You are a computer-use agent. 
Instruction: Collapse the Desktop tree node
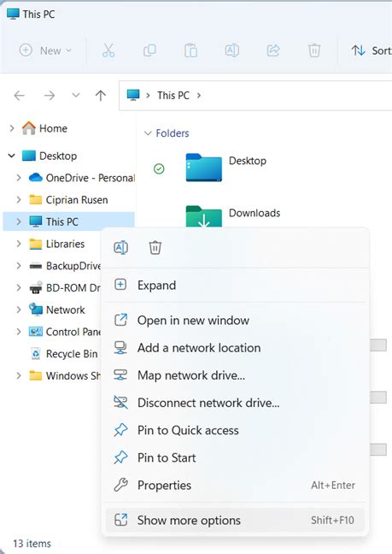pyautogui.click(x=12, y=156)
